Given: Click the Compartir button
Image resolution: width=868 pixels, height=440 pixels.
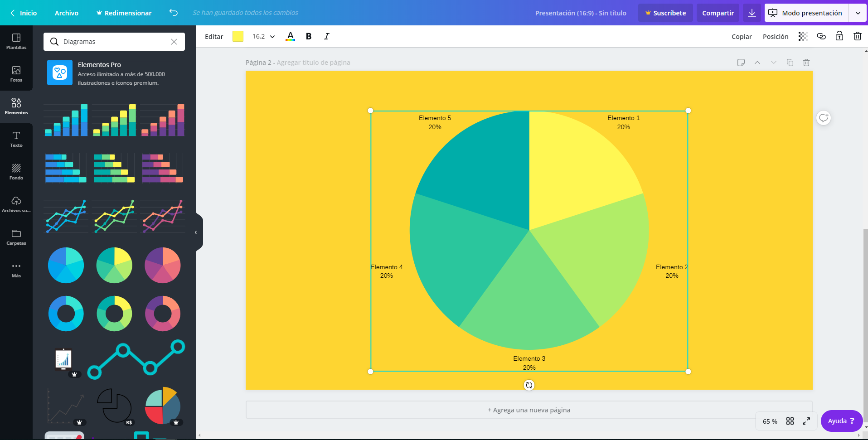Looking at the screenshot, I should 718,13.
